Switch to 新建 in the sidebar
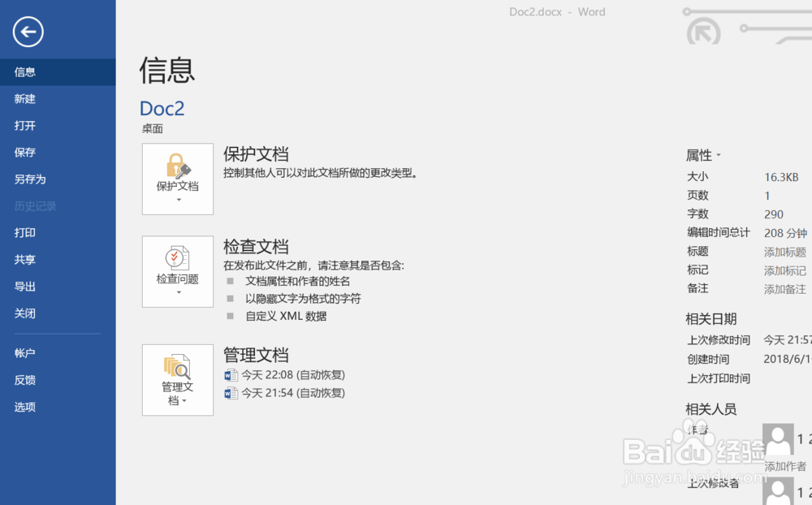The width and height of the screenshot is (812, 505). (x=24, y=98)
